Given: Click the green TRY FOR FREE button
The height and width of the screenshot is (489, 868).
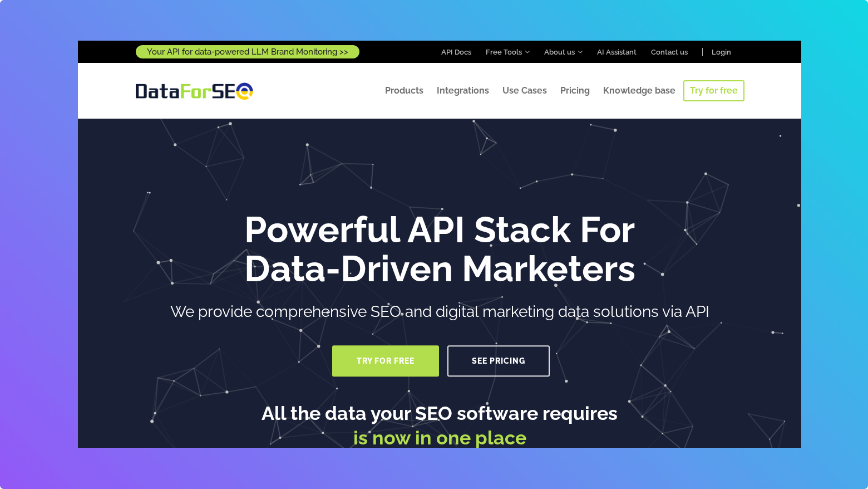Looking at the screenshot, I should (x=385, y=361).
